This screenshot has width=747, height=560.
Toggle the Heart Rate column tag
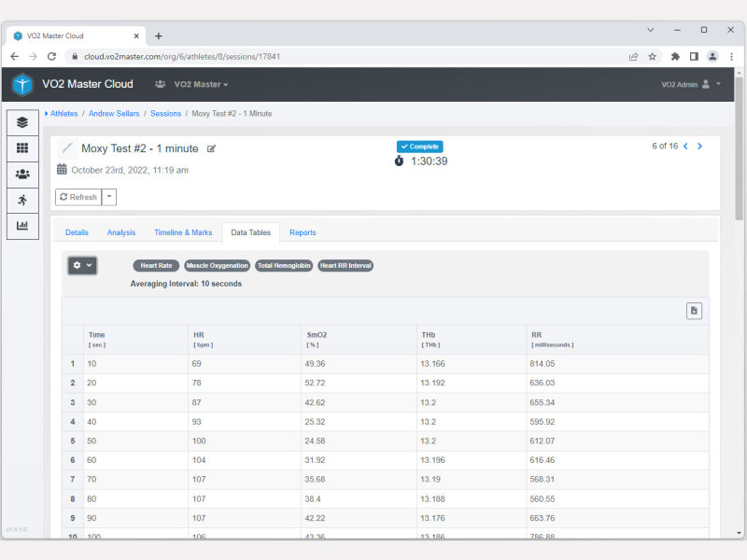(x=156, y=266)
